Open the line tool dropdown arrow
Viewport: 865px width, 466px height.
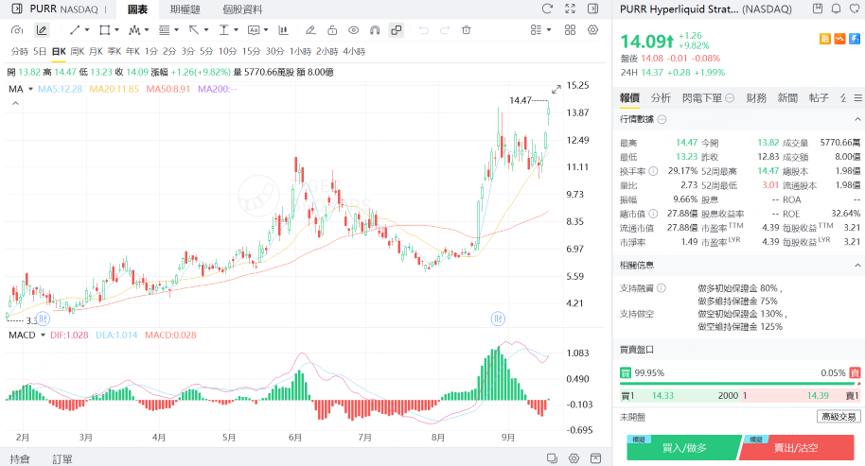tap(87, 30)
